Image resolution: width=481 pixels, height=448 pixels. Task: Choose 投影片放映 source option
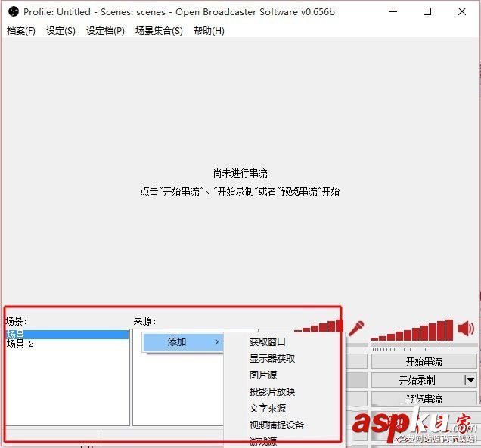coord(272,391)
